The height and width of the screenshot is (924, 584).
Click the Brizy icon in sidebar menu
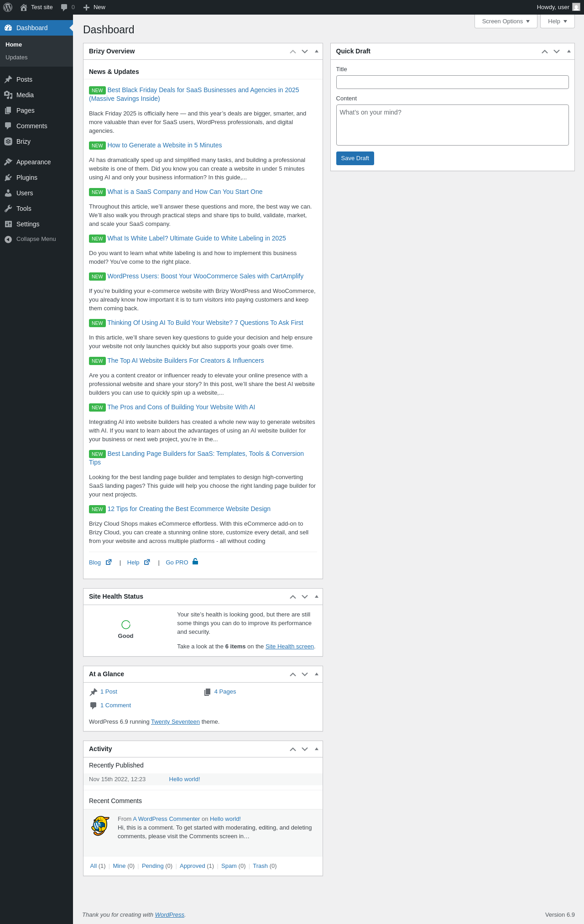pyautogui.click(x=8, y=141)
